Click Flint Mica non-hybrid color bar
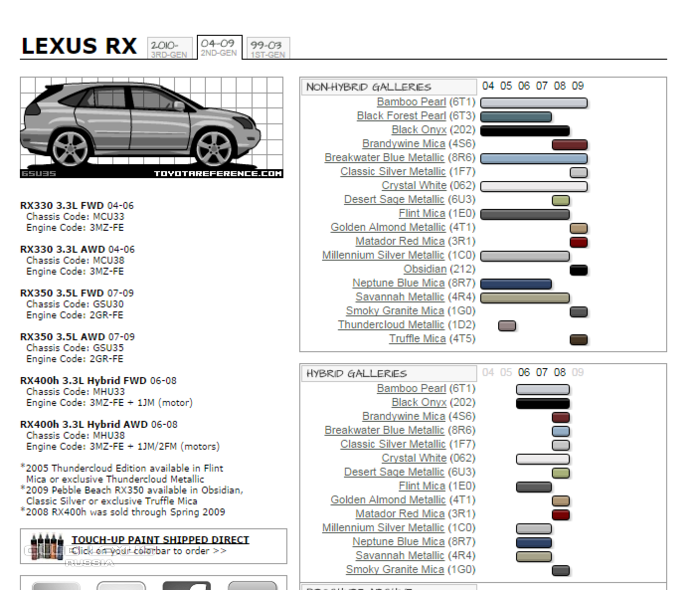 [x=525, y=214]
